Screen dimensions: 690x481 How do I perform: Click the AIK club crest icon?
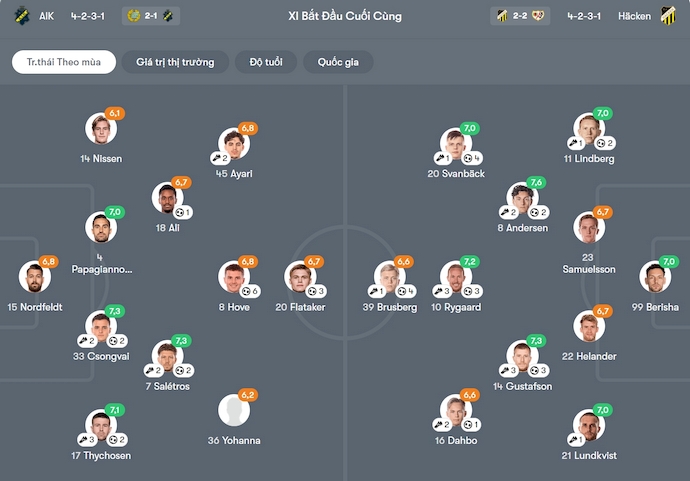(21, 16)
